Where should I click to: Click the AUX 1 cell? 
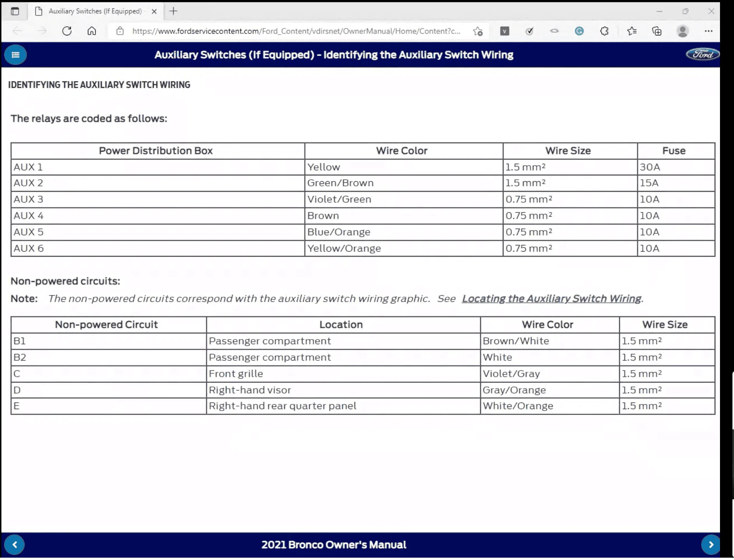pyautogui.click(x=158, y=167)
